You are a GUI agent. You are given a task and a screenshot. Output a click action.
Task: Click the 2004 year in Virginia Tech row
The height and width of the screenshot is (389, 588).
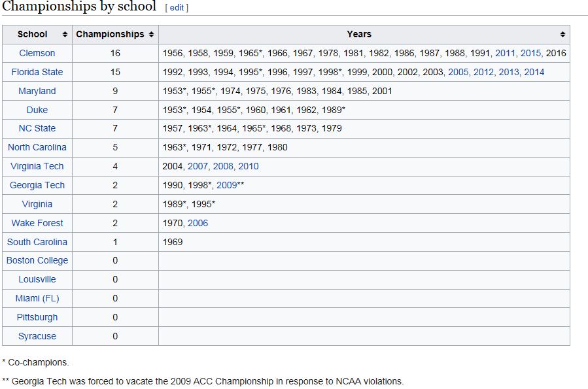[x=173, y=166]
